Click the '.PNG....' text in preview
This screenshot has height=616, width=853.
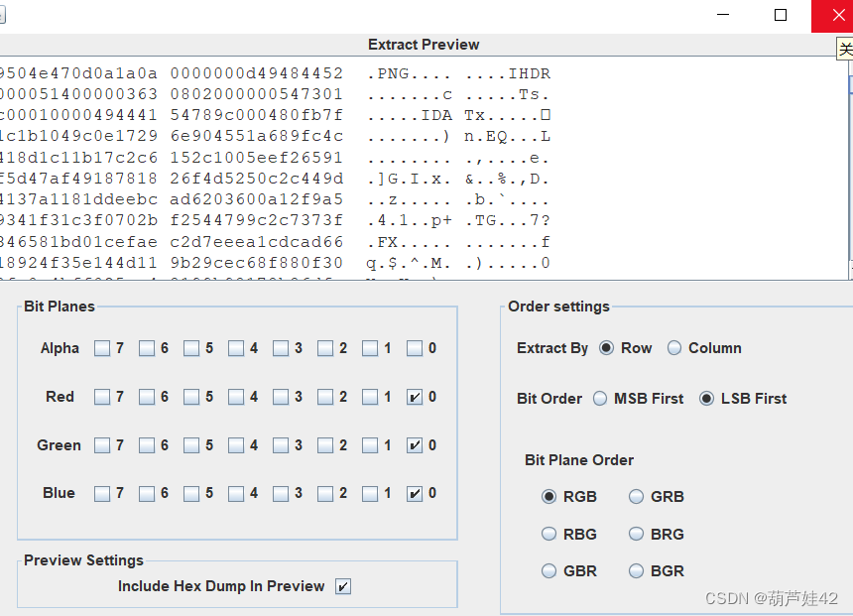click(409, 73)
